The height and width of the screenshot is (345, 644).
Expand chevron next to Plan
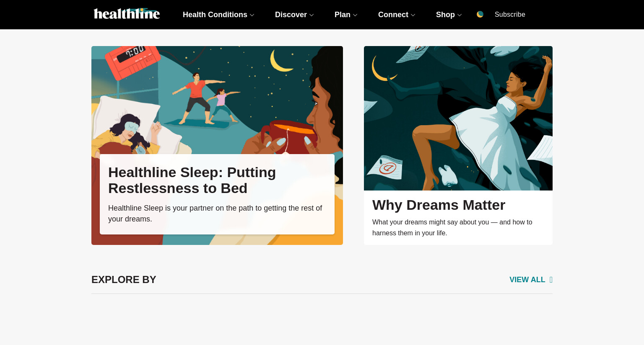click(355, 15)
